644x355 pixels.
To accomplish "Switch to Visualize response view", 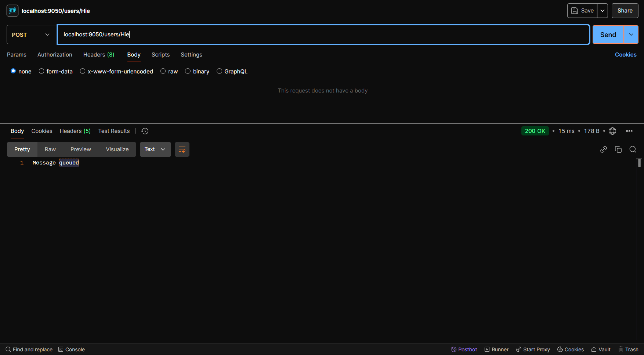I will 117,149.
